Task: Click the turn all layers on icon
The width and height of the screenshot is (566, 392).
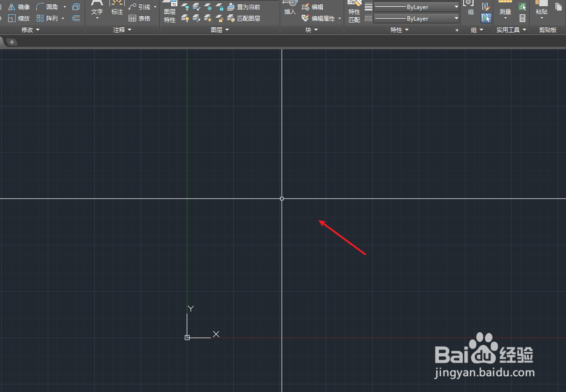Action: click(185, 19)
